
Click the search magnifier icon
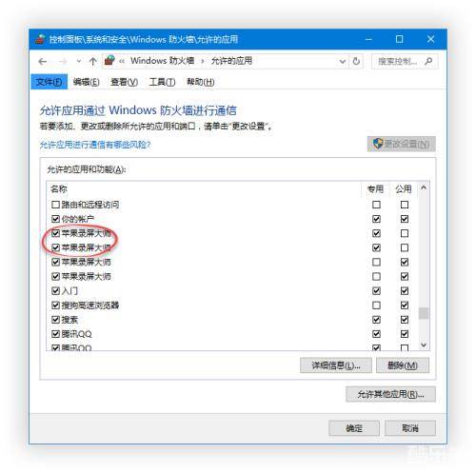pos(428,61)
